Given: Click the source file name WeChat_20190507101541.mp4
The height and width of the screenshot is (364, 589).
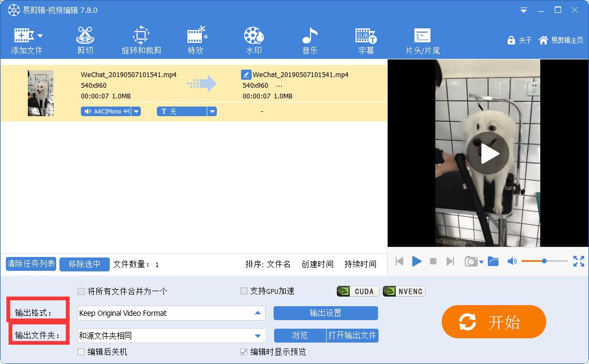Looking at the screenshot, I should (129, 75).
